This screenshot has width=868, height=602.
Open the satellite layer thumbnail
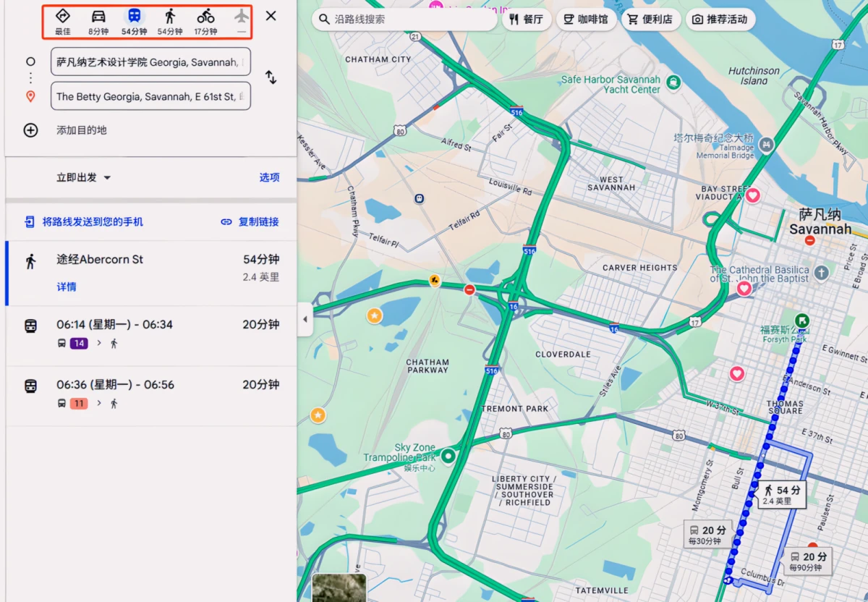(x=339, y=588)
